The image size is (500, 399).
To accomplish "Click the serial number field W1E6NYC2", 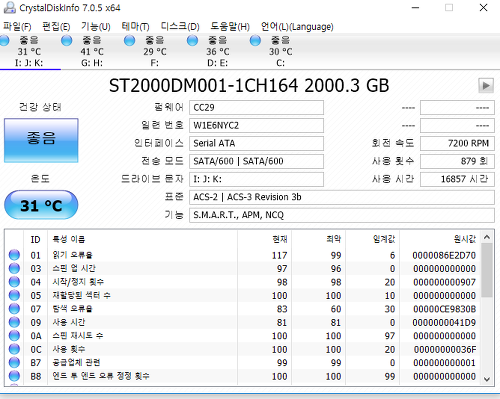I will (x=256, y=126).
